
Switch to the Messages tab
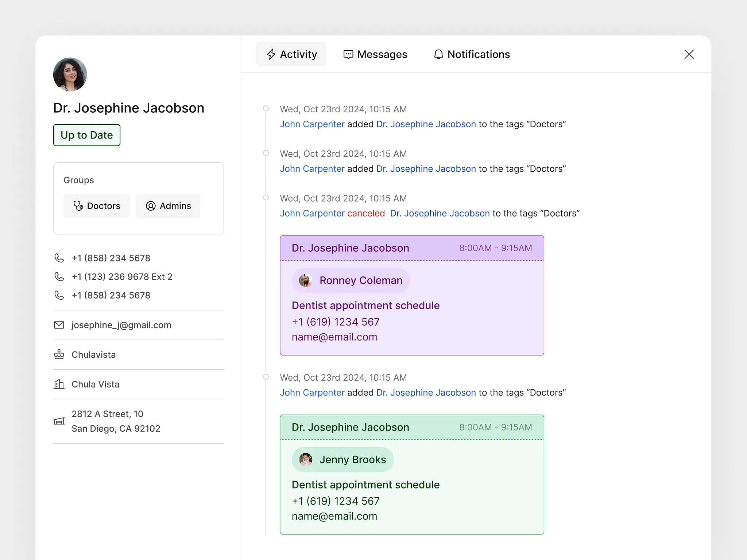tap(375, 54)
